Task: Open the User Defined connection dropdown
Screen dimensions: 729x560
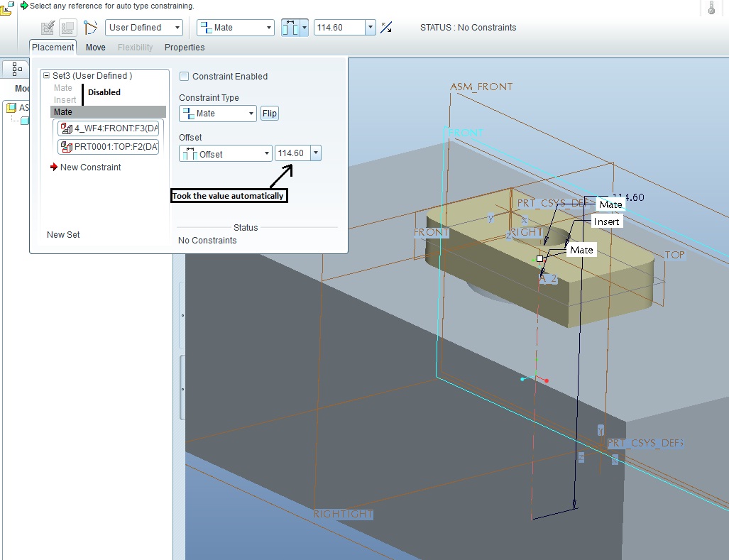Action: (144, 28)
